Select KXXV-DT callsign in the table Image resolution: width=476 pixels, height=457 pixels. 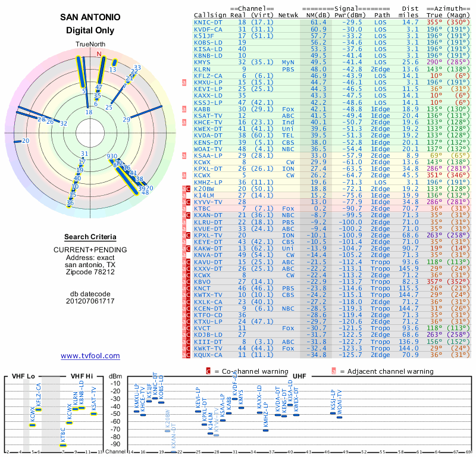coord(208,269)
